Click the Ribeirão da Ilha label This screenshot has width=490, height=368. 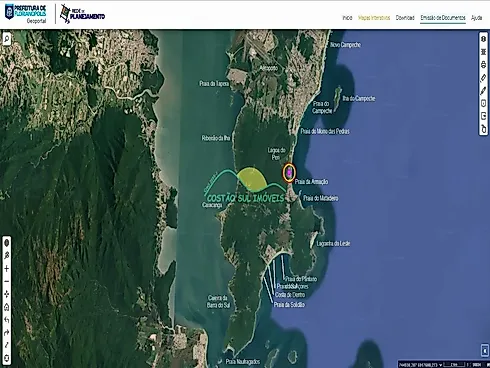pyautogui.click(x=216, y=138)
